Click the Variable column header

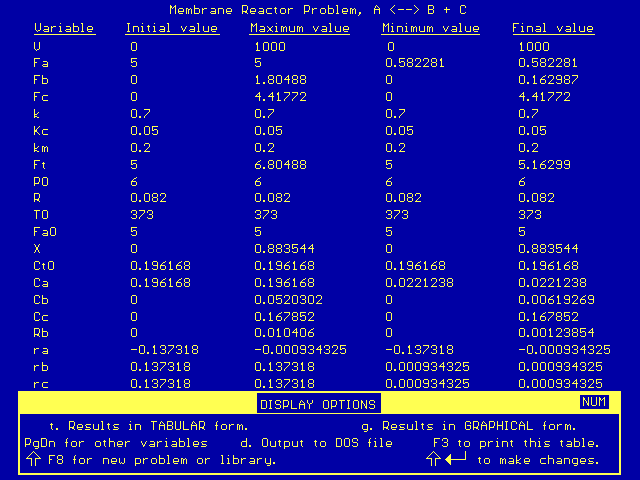pyautogui.click(x=64, y=28)
